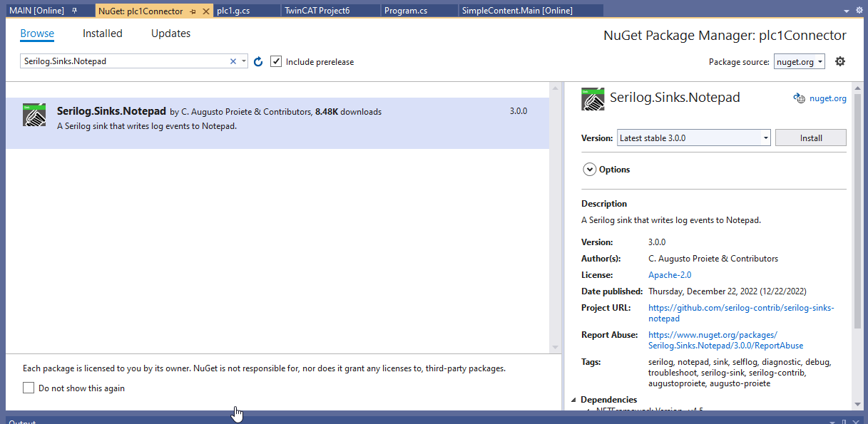Click the 3.0.0 version in results list
The image size is (868, 424).
519,111
